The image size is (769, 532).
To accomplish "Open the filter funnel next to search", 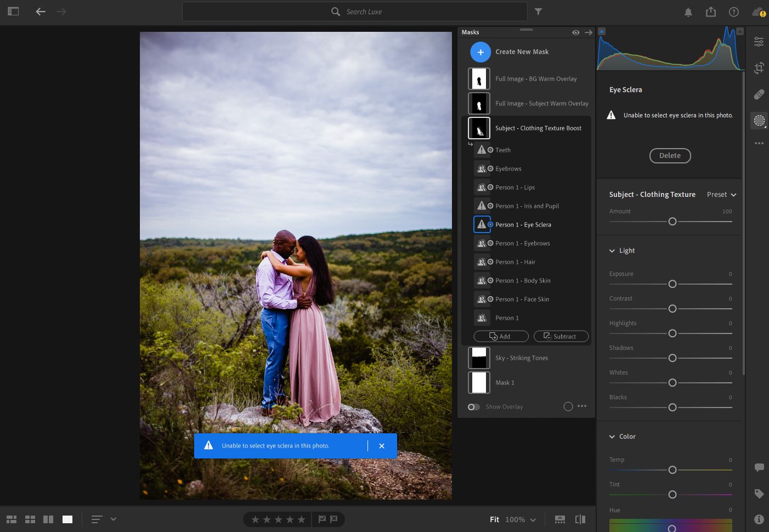I will point(539,12).
